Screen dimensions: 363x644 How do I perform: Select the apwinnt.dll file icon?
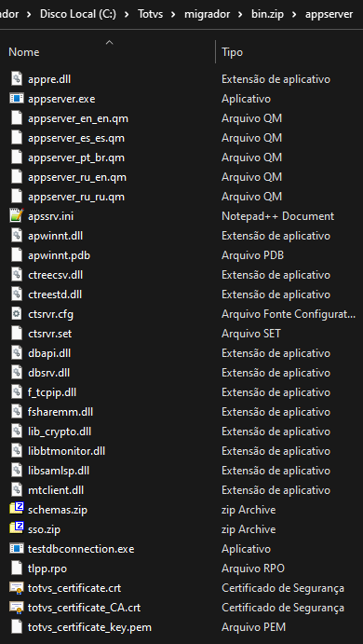point(17,236)
